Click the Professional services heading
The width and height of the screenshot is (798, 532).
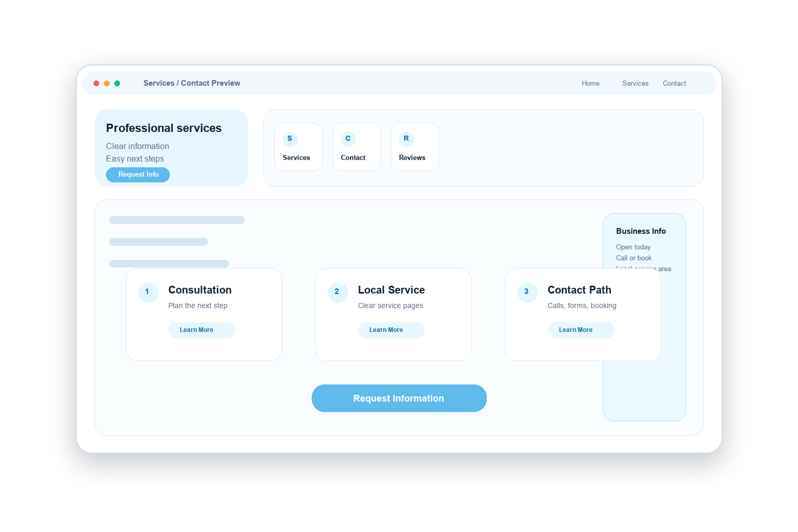tap(164, 128)
